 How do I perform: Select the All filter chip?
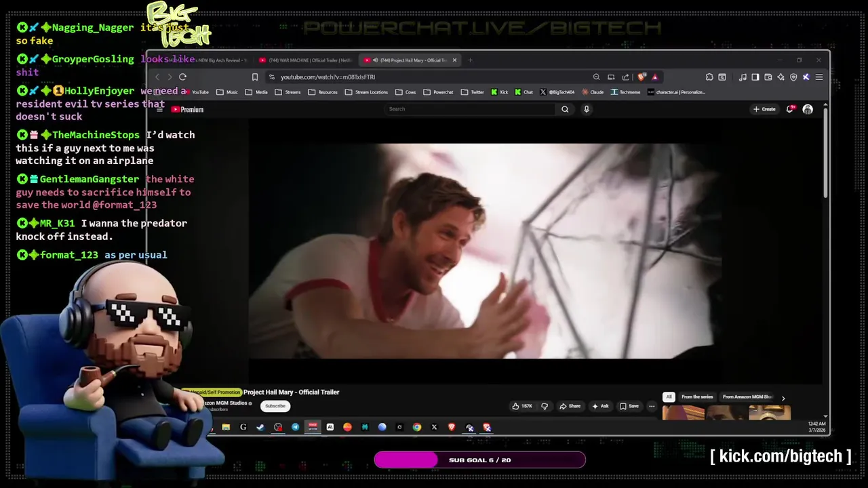(669, 396)
